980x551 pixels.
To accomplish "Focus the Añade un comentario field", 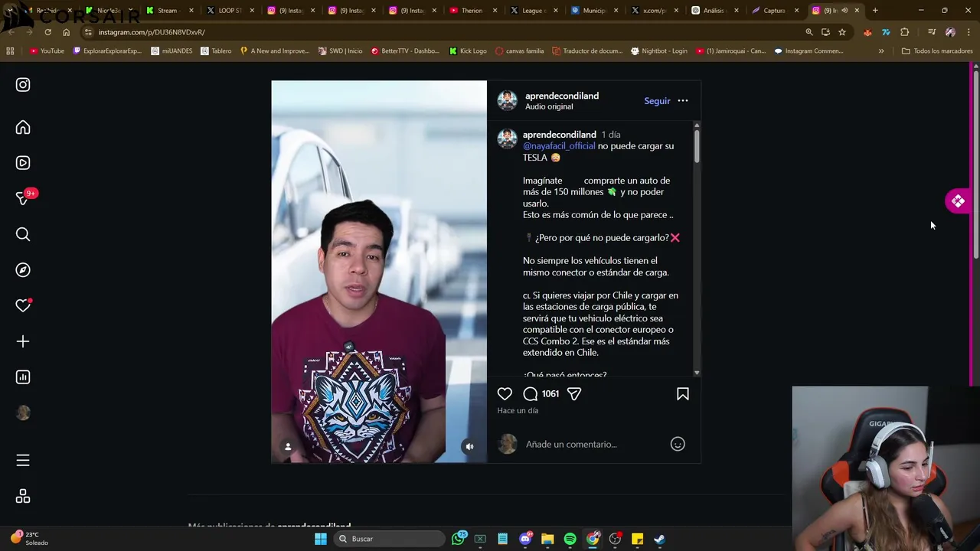I will 593,444.
